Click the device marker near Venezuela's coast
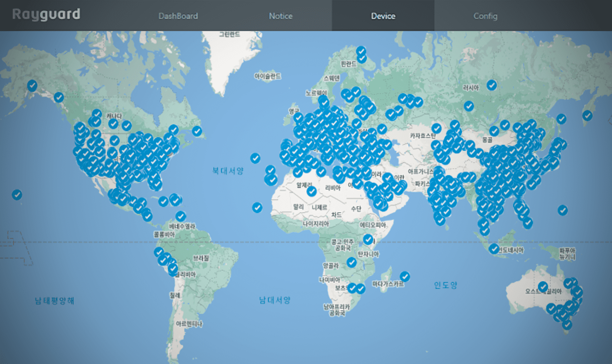Viewport: 612px width, 364px height. coord(181,216)
